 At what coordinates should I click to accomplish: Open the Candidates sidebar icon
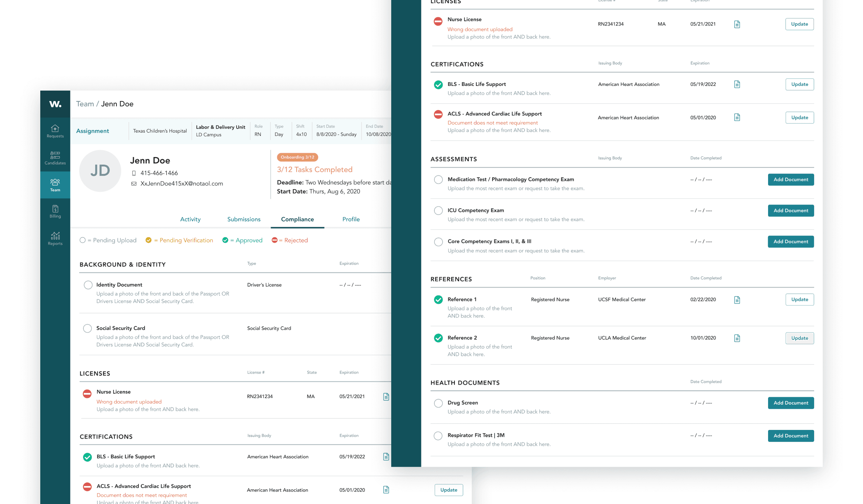click(55, 158)
